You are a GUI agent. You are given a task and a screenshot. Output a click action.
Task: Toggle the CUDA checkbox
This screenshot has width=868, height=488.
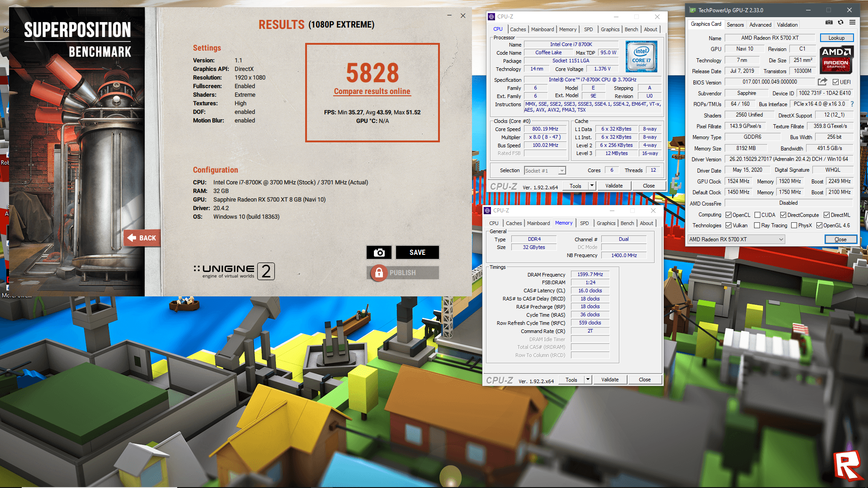pyautogui.click(x=757, y=215)
